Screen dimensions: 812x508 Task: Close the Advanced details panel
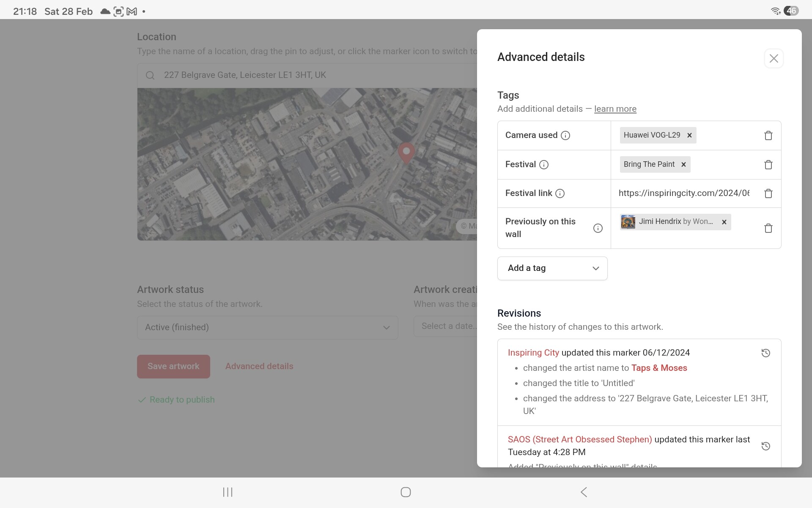pyautogui.click(x=774, y=58)
